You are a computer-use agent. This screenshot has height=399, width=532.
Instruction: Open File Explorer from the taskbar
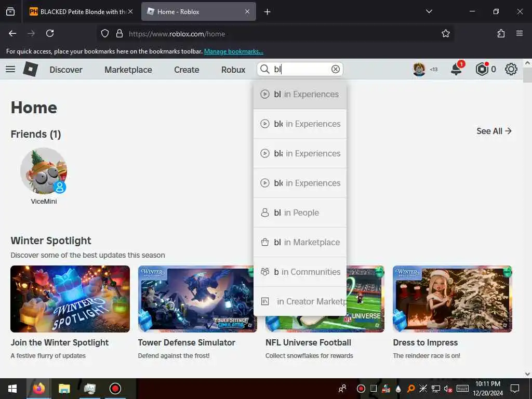pyautogui.click(x=64, y=389)
